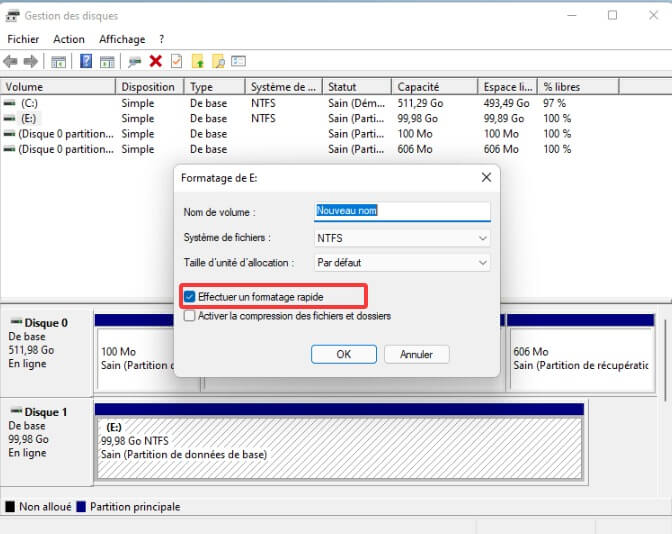Click the Sain (Dém... status cell
The width and height of the screenshot is (672, 534).
(x=357, y=103)
